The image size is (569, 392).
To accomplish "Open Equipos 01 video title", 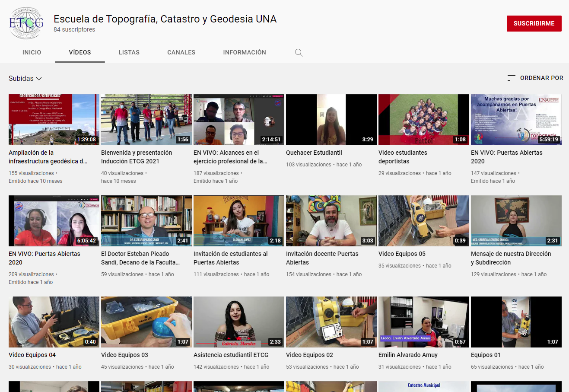I will 486,355.
